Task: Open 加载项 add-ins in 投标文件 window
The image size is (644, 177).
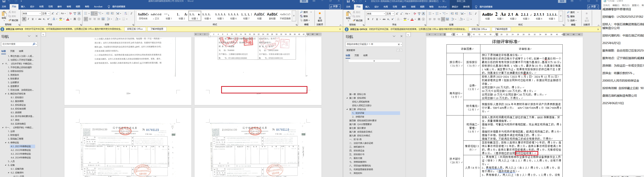Action: [x=320, y=17]
